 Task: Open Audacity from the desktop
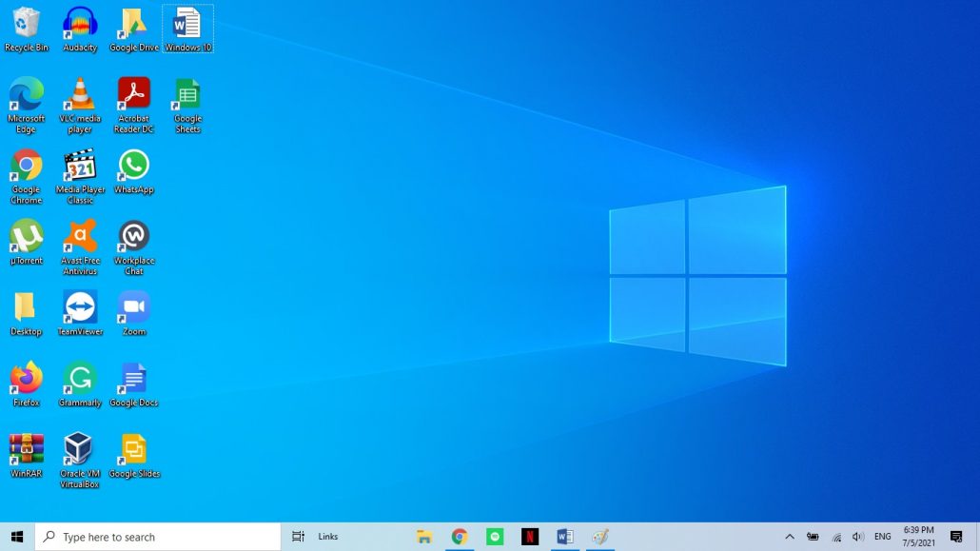(80, 24)
